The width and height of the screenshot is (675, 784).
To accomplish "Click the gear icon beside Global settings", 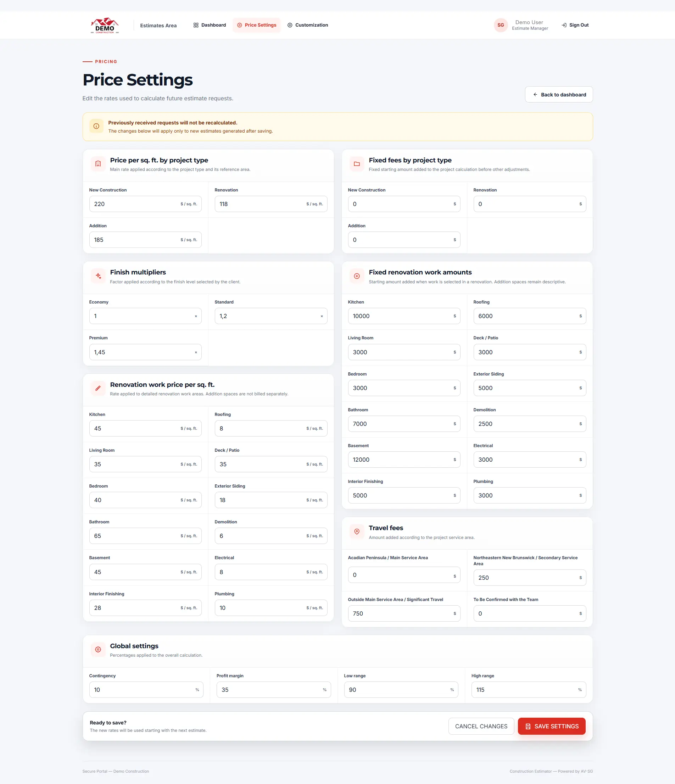I will point(98,650).
